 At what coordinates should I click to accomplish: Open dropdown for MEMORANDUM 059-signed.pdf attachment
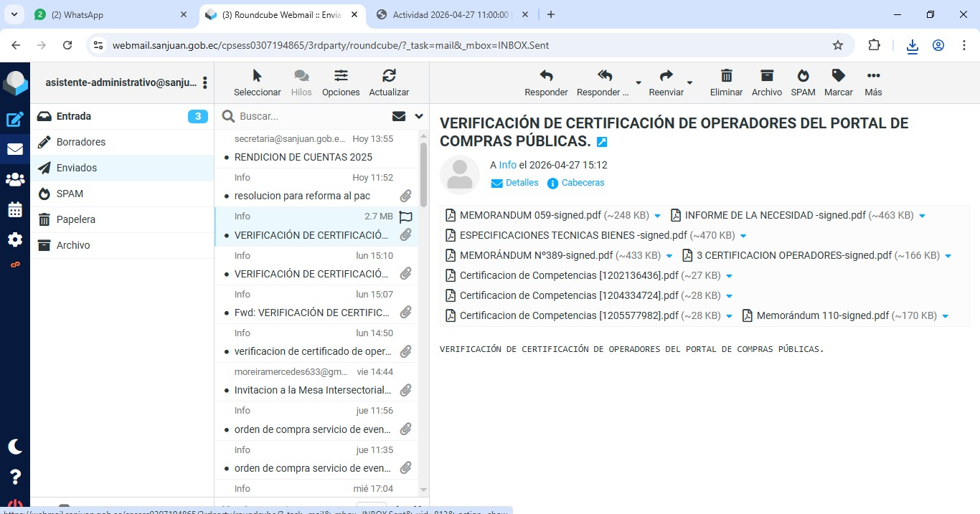657,216
